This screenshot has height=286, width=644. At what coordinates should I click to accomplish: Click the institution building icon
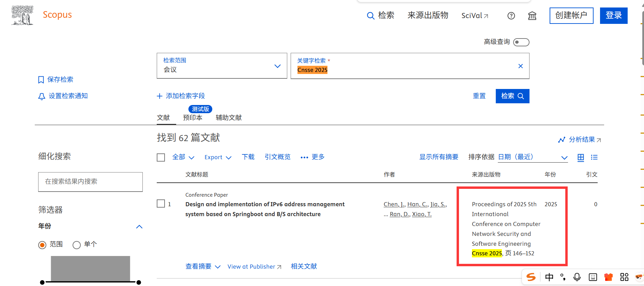(x=532, y=16)
